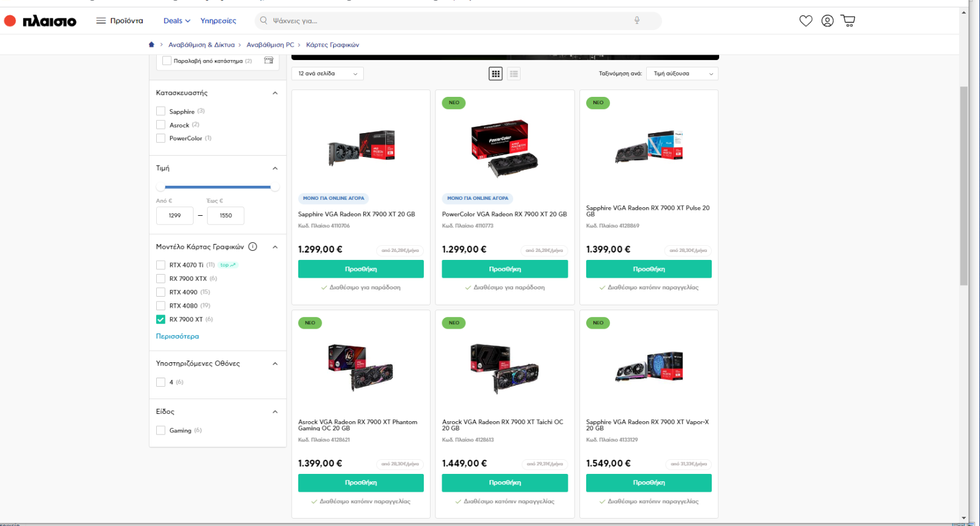This screenshot has height=526, width=980.
Task: Show more models via Περισσότερα
Action: pyautogui.click(x=177, y=337)
